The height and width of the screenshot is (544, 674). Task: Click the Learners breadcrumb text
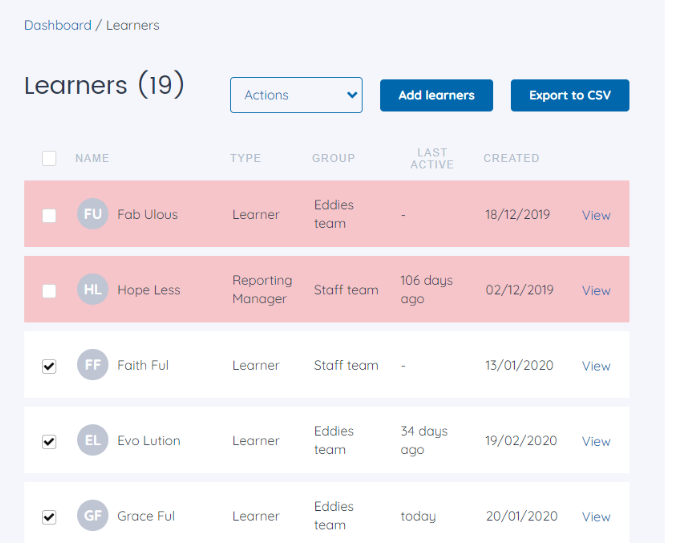[132, 25]
